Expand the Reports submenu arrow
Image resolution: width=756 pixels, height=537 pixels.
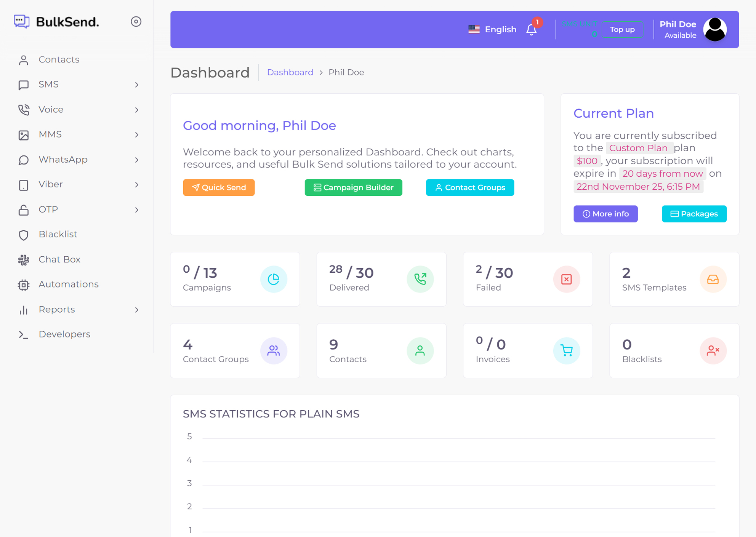[x=136, y=310]
